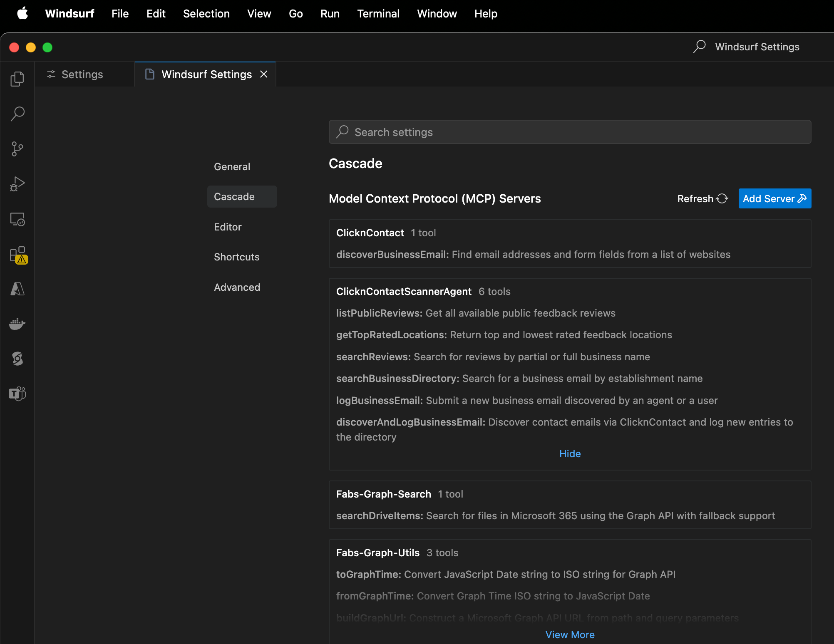The height and width of the screenshot is (644, 834).
Task: Open the Explorer view in activity bar
Action: pyautogui.click(x=17, y=79)
